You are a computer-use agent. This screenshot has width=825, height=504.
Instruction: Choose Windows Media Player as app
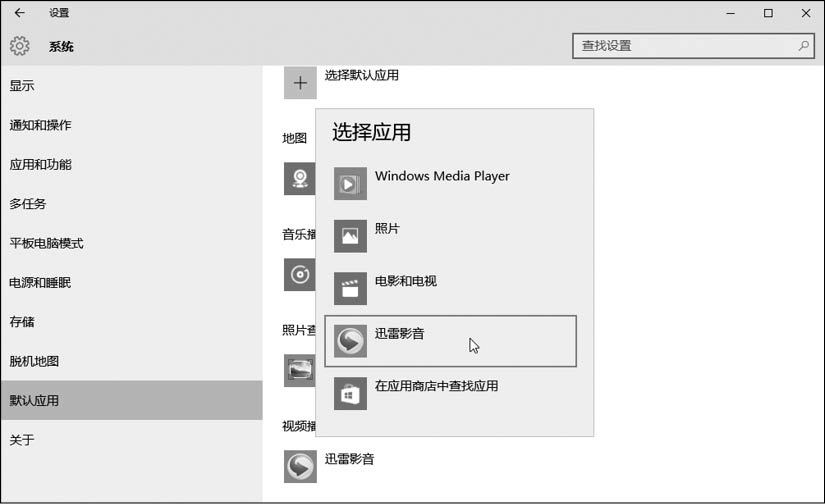[x=450, y=184]
